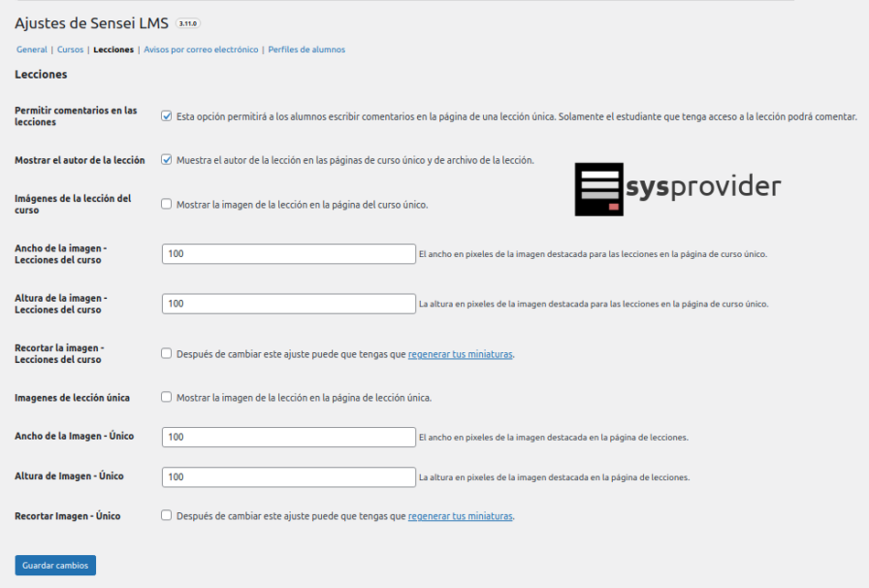This screenshot has height=588, width=869.
Task: Click the 3.11.0 version badge
Action: pyautogui.click(x=188, y=25)
